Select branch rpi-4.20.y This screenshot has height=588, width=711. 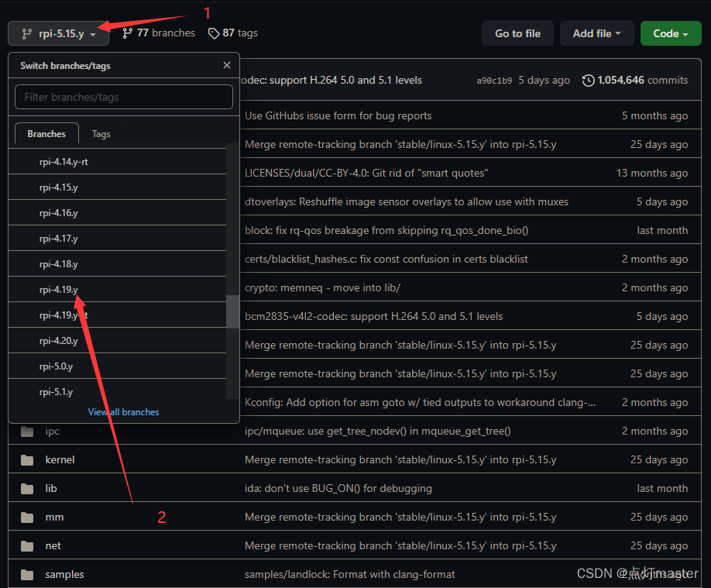pyautogui.click(x=117, y=340)
